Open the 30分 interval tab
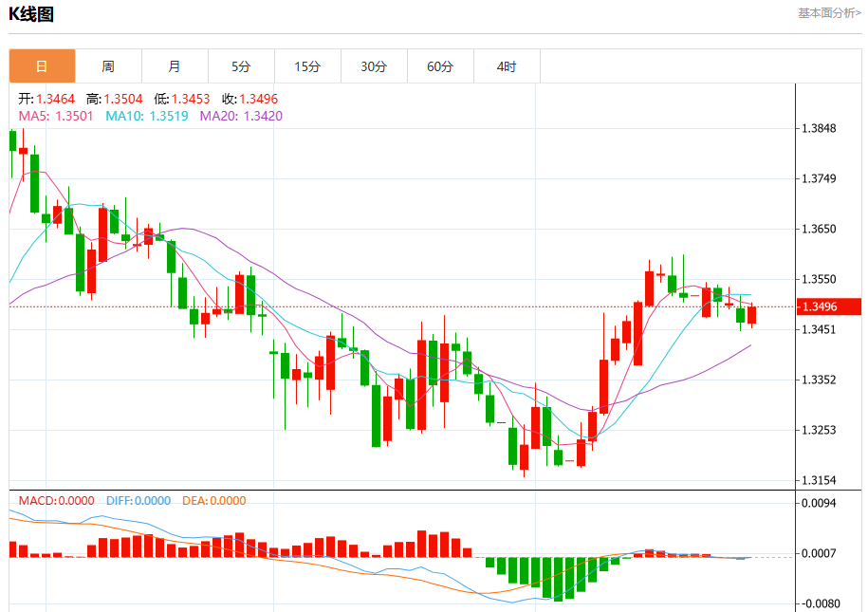Viewport: 868px width, 612px height. pos(374,66)
